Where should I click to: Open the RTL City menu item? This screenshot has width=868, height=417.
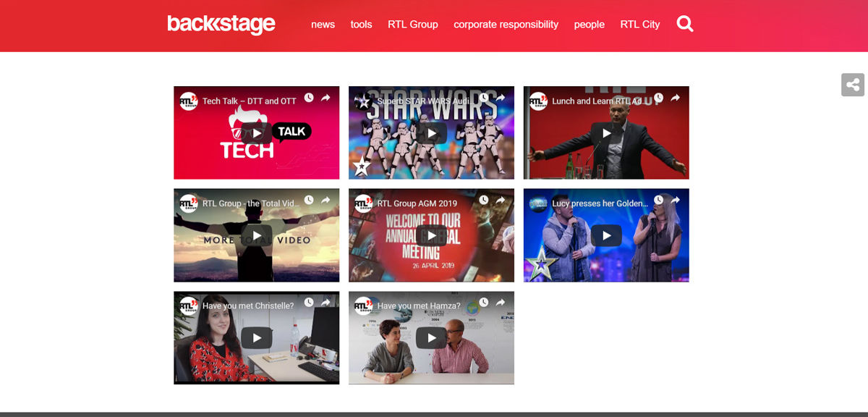[640, 24]
